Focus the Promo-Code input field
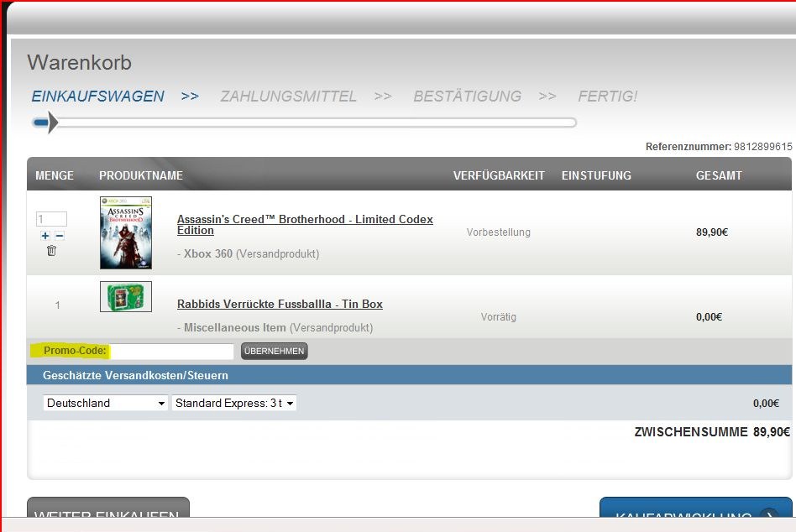The height and width of the screenshot is (532, 796). tap(172, 351)
